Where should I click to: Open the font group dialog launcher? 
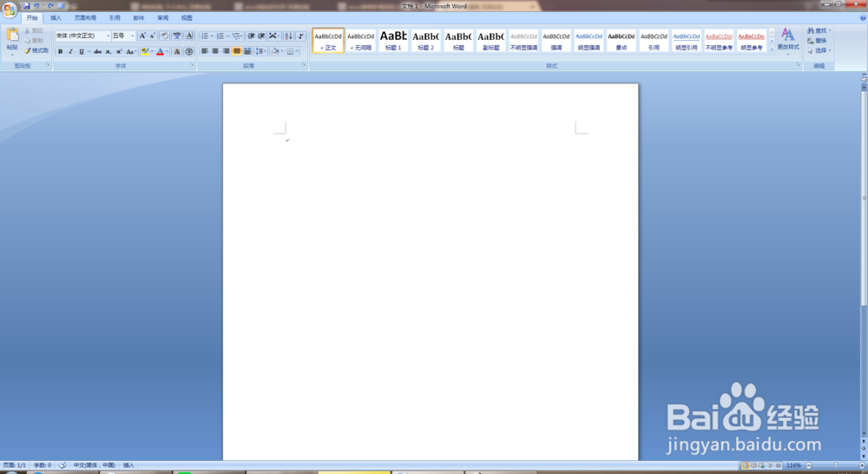(192, 65)
